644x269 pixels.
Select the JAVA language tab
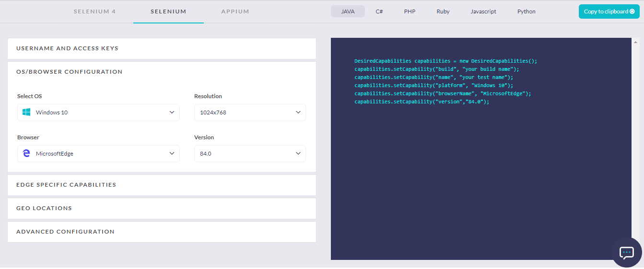(348, 11)
